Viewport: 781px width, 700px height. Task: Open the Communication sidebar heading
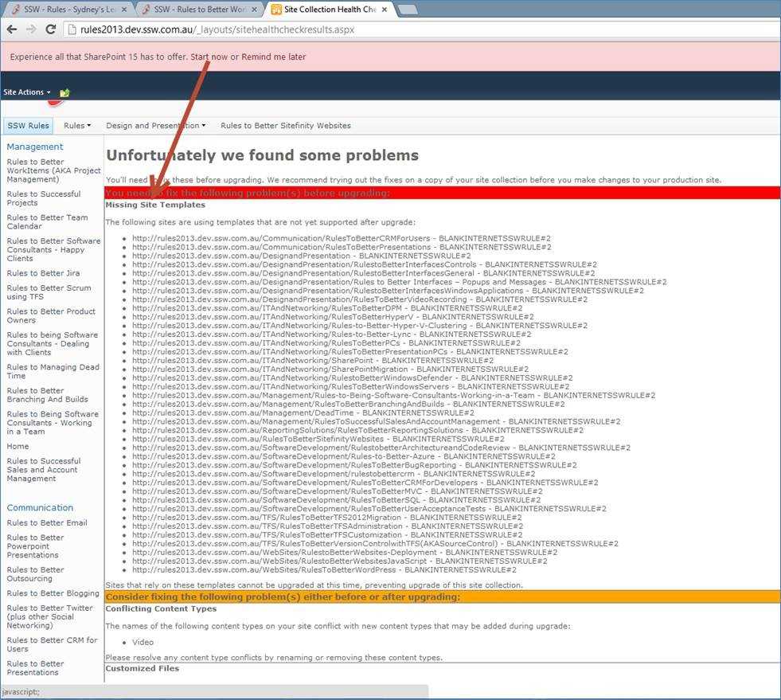pyautogui.click(x=40, y=507)
